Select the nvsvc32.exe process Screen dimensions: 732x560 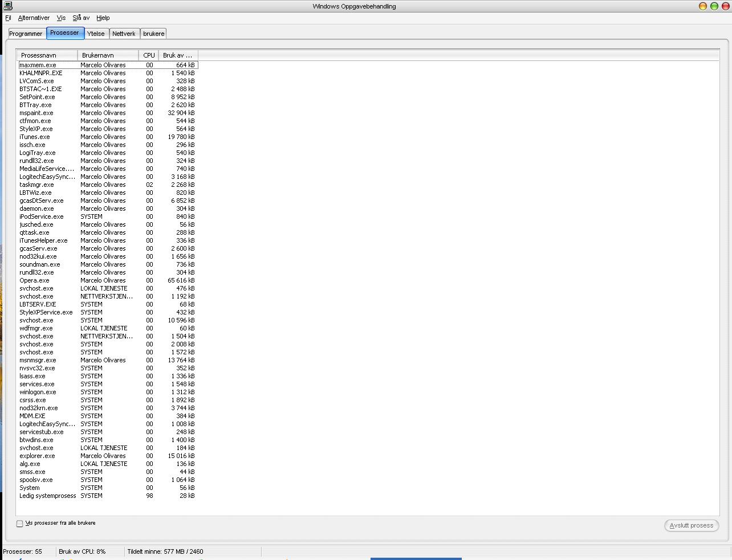click(x=108, y=368)
